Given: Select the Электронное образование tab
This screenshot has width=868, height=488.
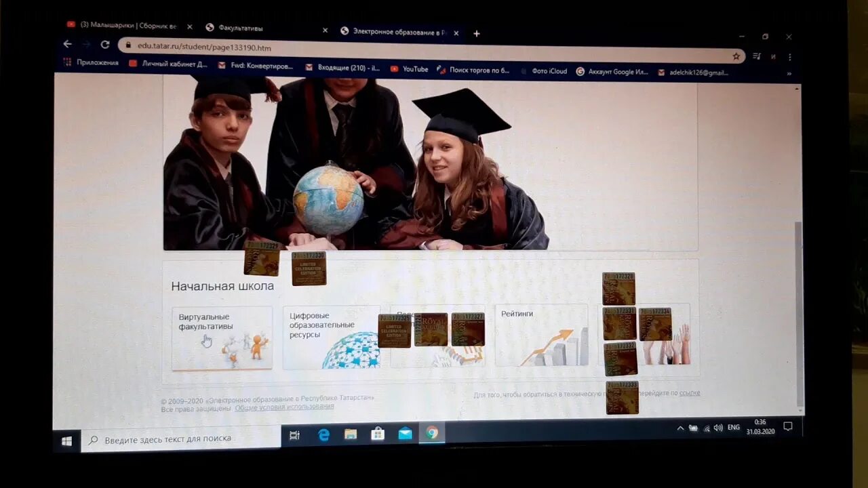Looking at the screenshot, I should pyautogui.click(x=400, y=31).
